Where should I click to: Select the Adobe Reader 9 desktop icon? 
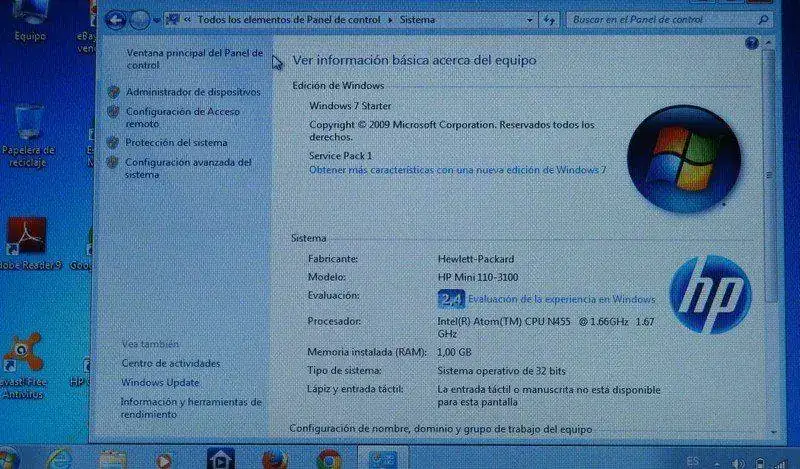[28, 243]
